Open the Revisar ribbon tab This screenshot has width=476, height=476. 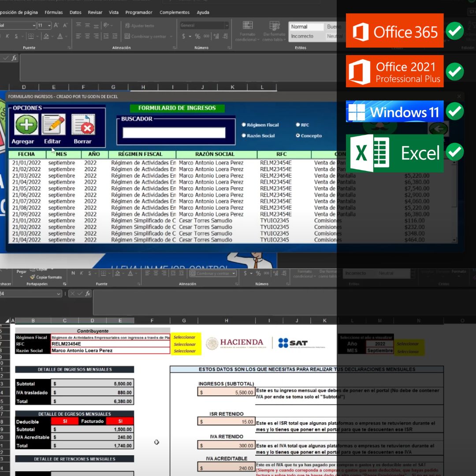(95, 12)
